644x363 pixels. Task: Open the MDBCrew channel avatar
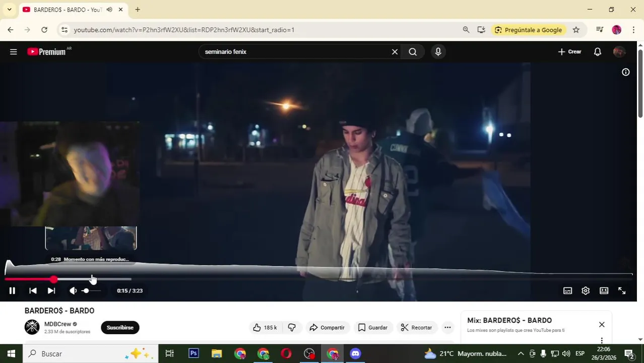pos(32,327)
